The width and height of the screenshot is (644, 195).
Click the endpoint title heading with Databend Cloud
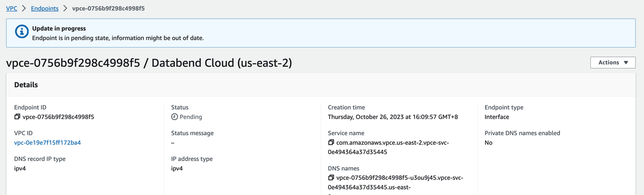pos(149,63)
